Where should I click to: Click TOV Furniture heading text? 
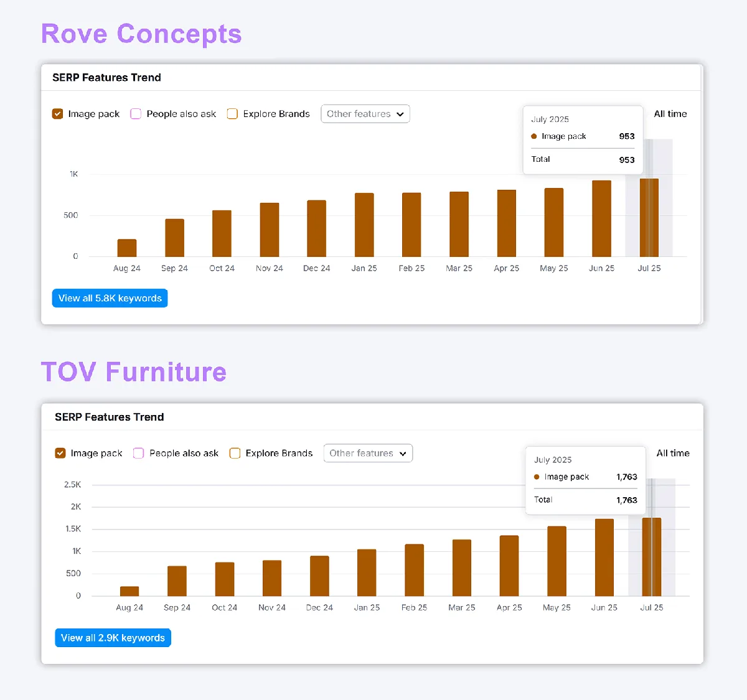(134, 372)
